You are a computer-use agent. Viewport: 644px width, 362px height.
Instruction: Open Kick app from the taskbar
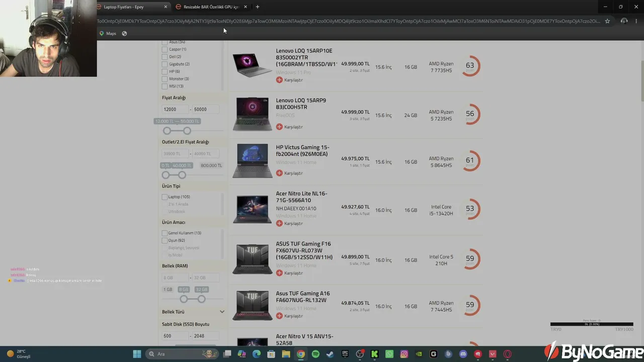point(374,354)
